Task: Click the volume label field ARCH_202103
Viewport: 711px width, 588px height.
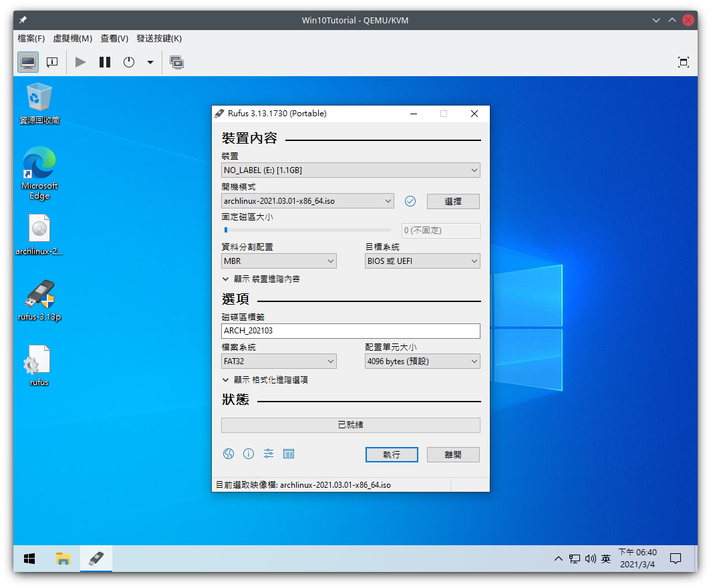Action: click(x=351, y=331)
